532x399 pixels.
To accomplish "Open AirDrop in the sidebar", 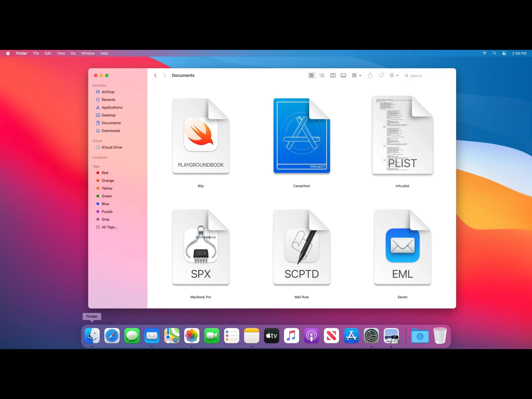I will [105, 92].
